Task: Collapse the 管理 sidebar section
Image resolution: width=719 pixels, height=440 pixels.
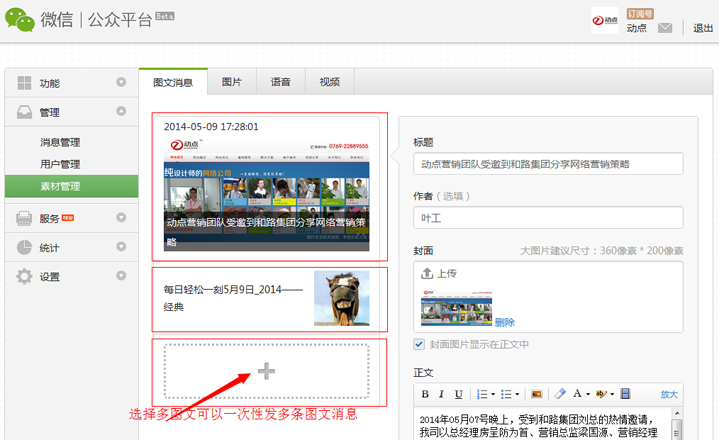Action: coord(121,112)
